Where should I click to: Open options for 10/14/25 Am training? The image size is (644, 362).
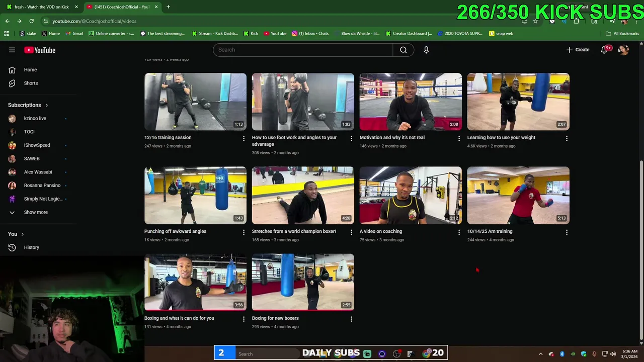tap(567, 232)
